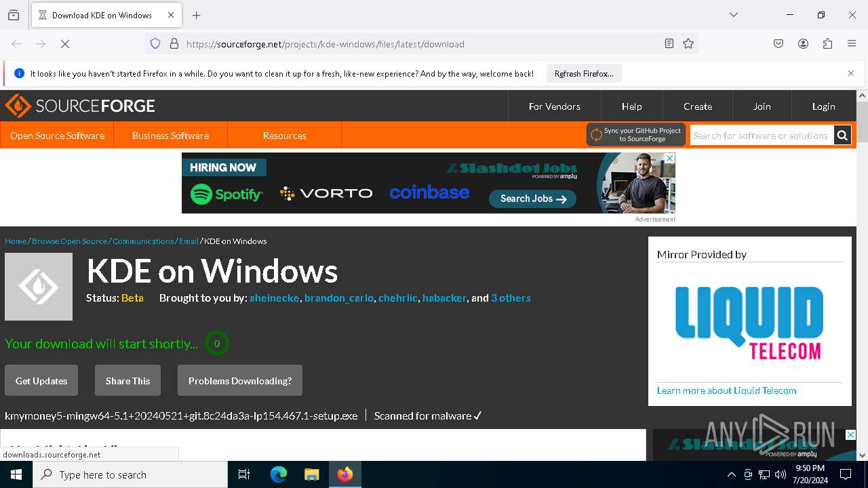
Task: Click Email breadcrumb link
Action: click(189, 241)
